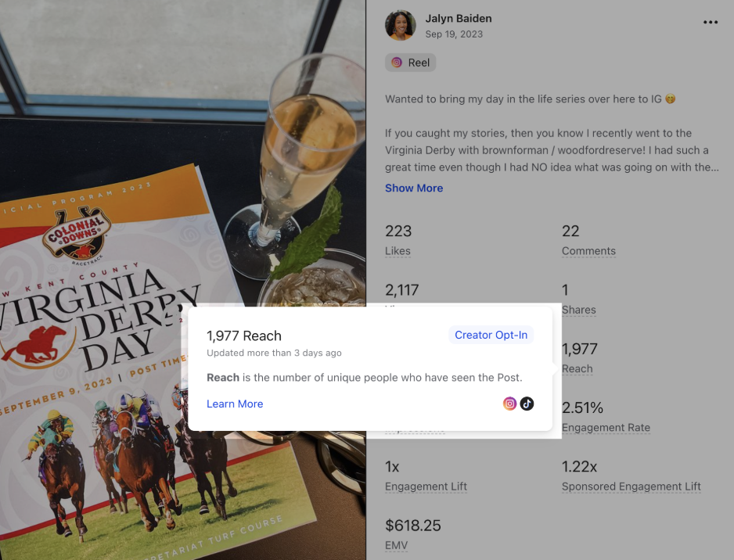Click the Instagram icon in the Reach tooltip
The width and height of the screenshot is (734, 560).
click(x=509, y=404)
